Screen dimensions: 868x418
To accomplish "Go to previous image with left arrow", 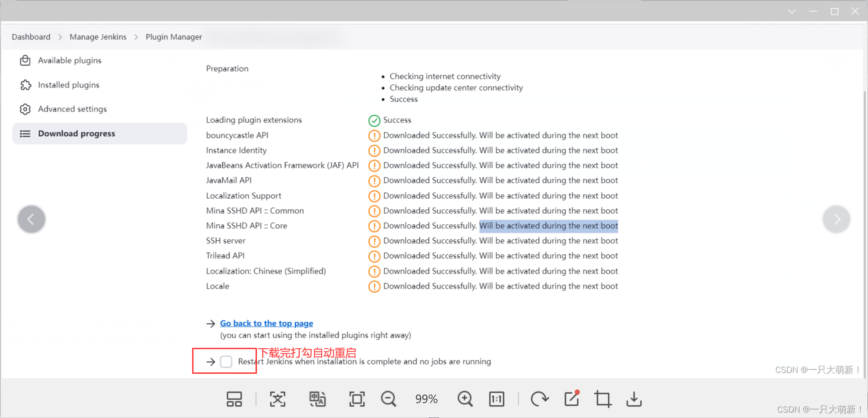I will pos(31,219).
